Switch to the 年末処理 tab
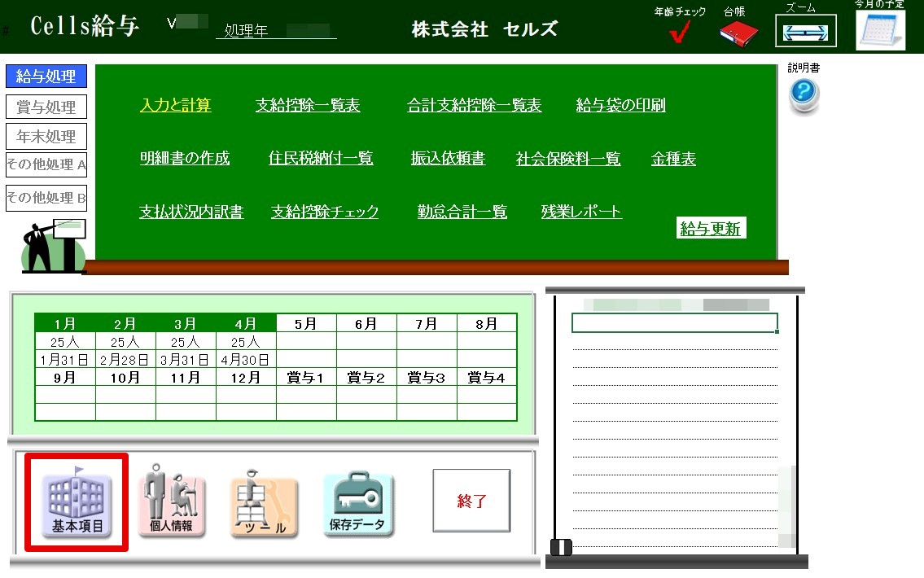The height and width of the screenshot is (578, 924). pos(46,136)
